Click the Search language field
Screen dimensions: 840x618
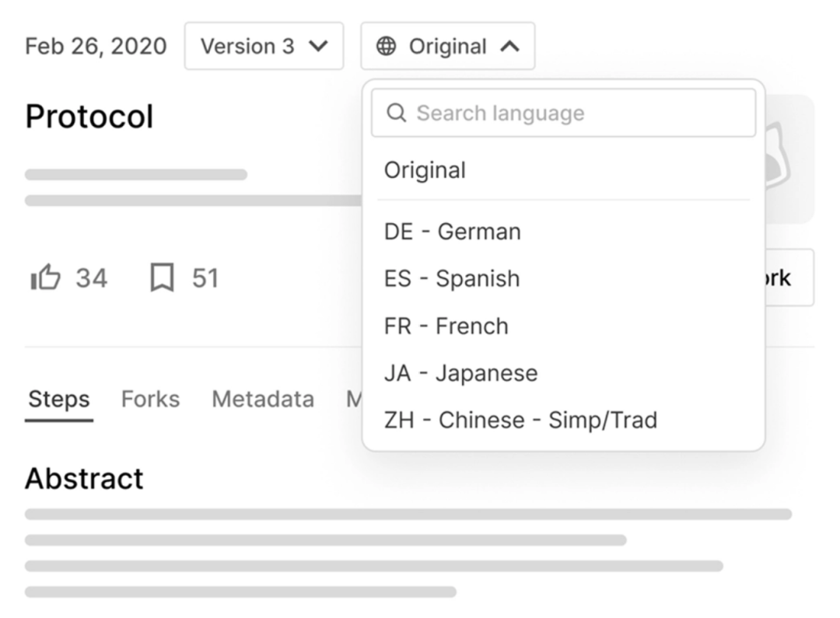[x=564, y=113]
